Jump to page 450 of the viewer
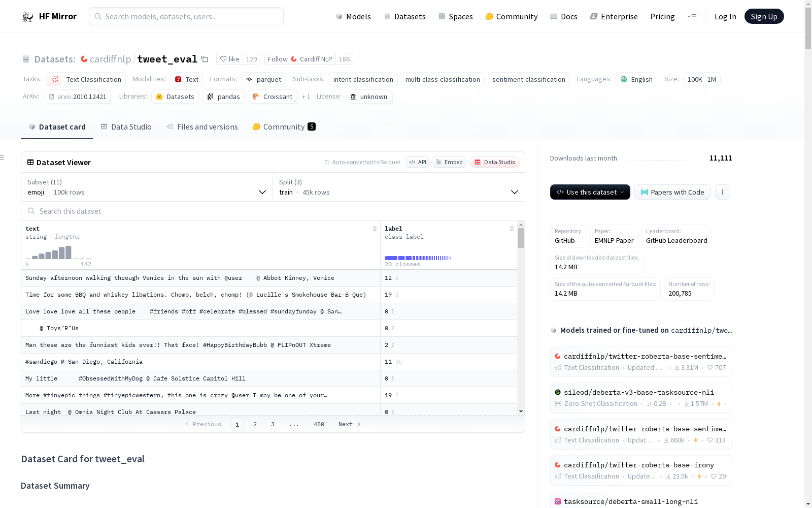812x508 pixels. tap(319, 424)
